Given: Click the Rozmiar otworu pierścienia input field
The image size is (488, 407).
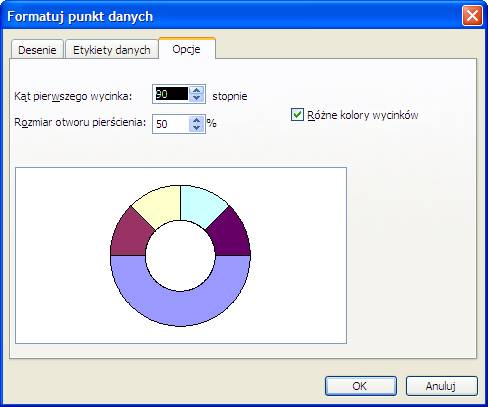Looking at the screenshot, I should click(171, 124).
